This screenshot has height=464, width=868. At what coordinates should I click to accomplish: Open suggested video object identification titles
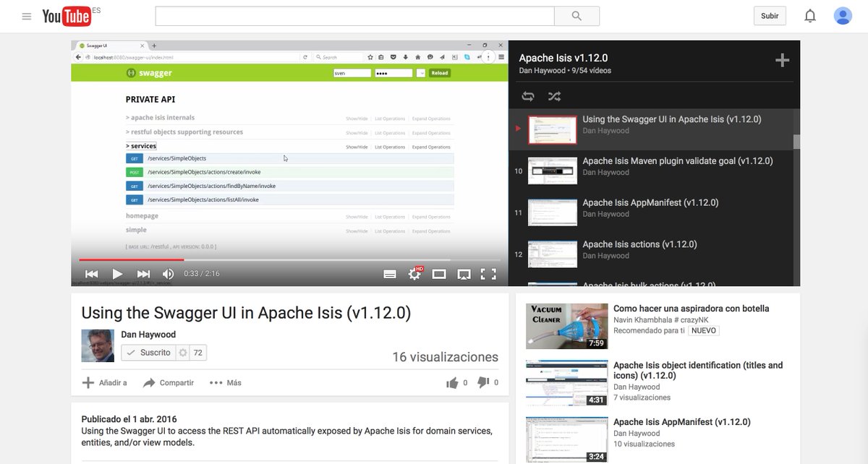tap(698, 371)
